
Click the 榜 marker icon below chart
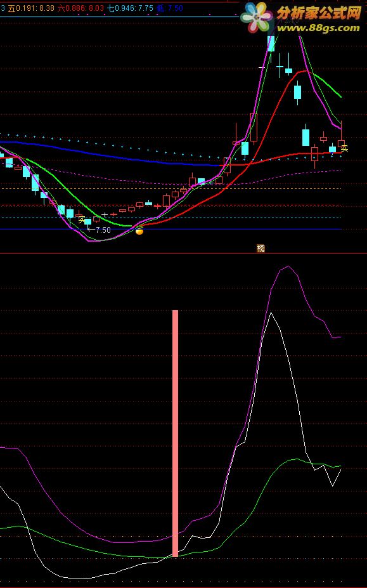tap(261, 248)
